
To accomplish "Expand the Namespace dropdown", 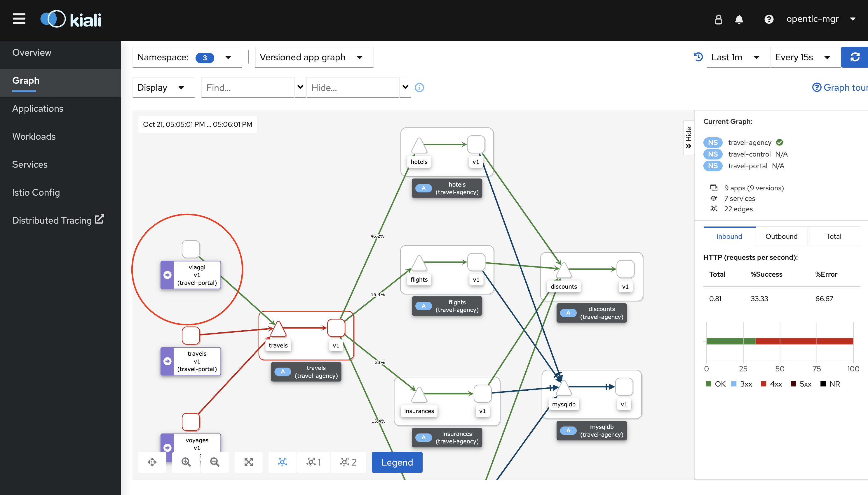I will (187, 57).
